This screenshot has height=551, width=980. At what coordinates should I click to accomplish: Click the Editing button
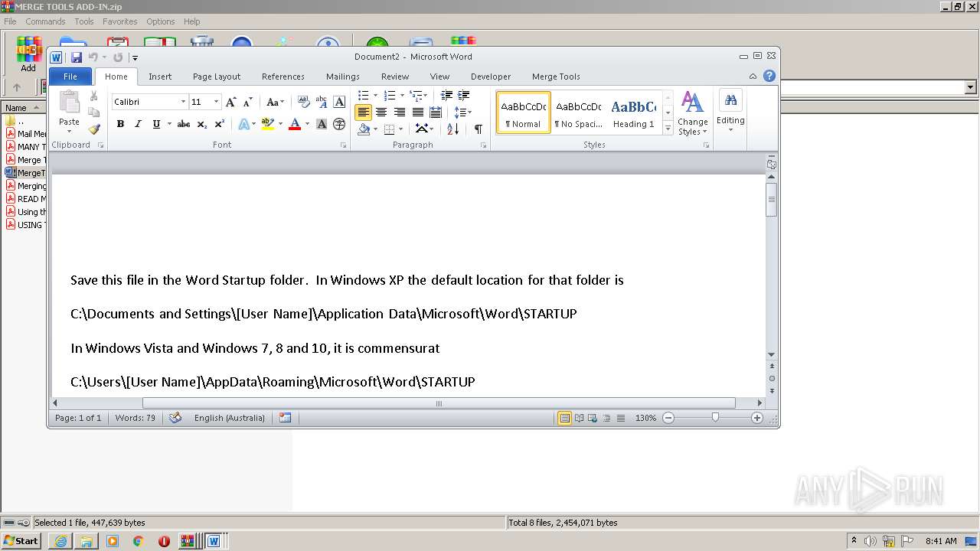[730, 111]
